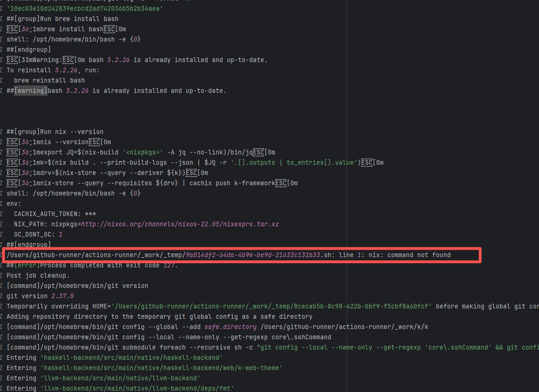Click the 'Post job cleanup.' line
Screen dimensions: 539x392
coord(38,275)
